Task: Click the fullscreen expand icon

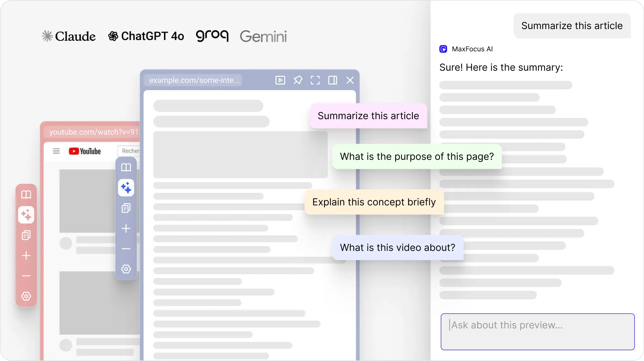Action: 315,80
